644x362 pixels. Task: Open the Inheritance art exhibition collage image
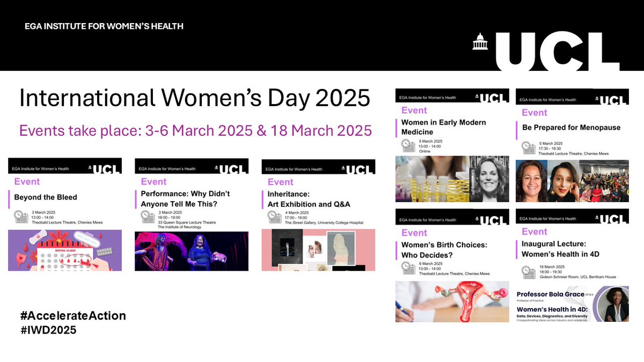pyautogui.click(x=318, y=250)
